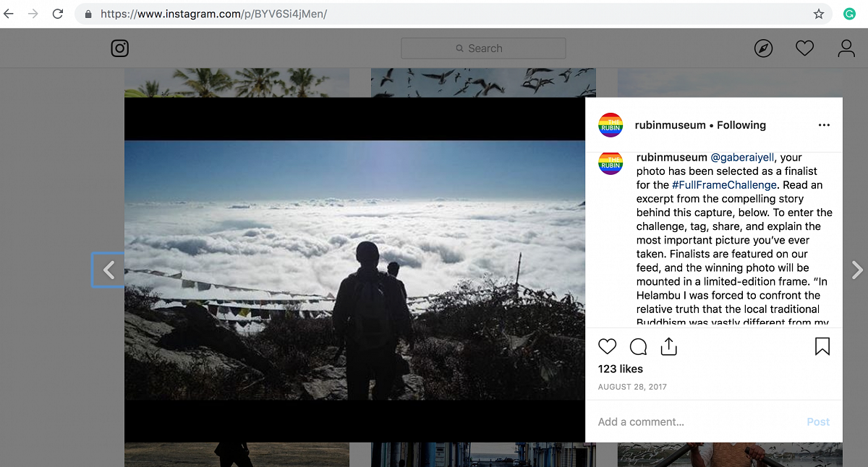
Task: Click the Rubin avatar in post header
Action: point(610,125)
